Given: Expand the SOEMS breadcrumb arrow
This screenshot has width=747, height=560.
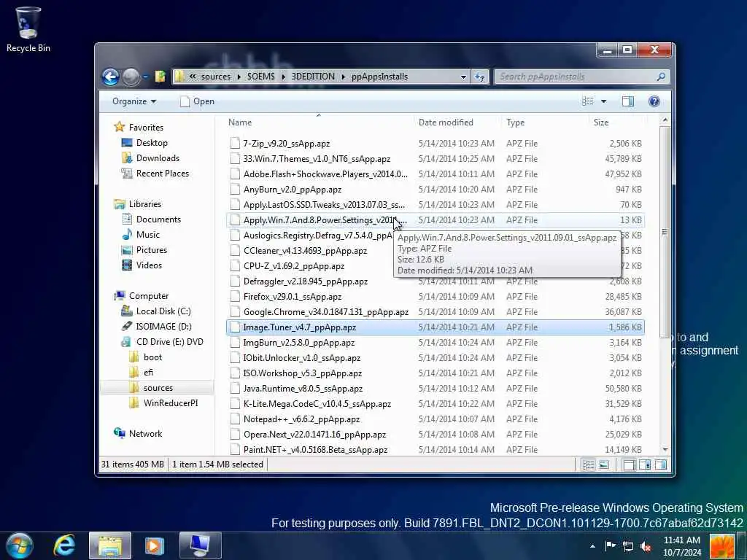Looking at the screenshot, I should (284, 77).
